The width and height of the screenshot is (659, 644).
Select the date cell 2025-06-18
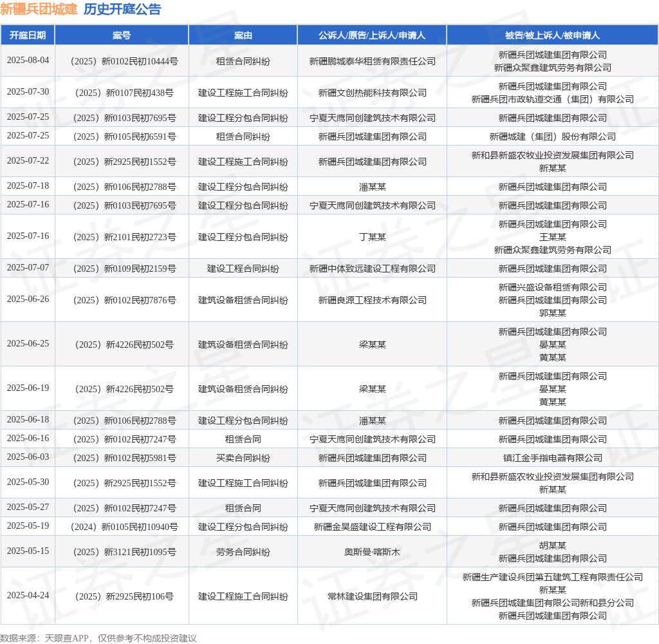[28, 420]
